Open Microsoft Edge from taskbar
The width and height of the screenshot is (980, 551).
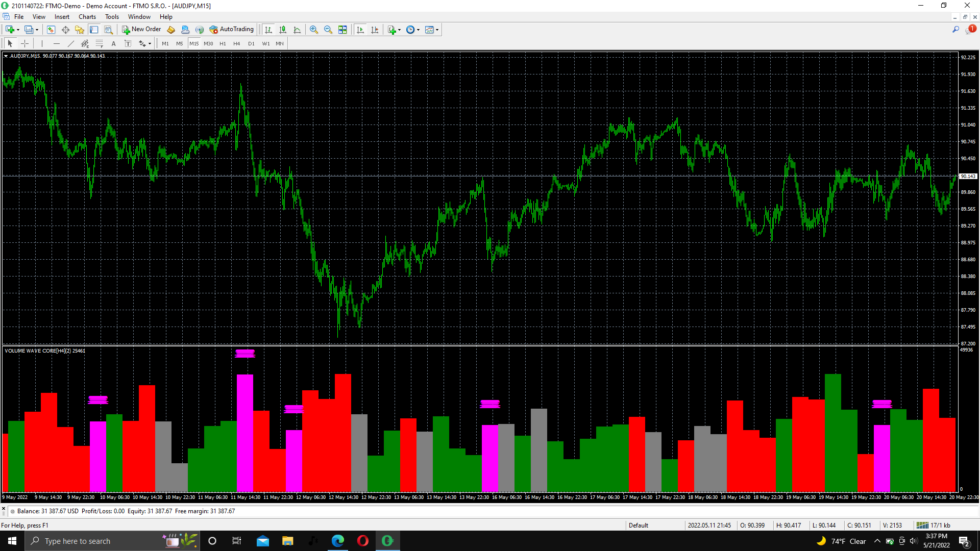tap(338, 541)
